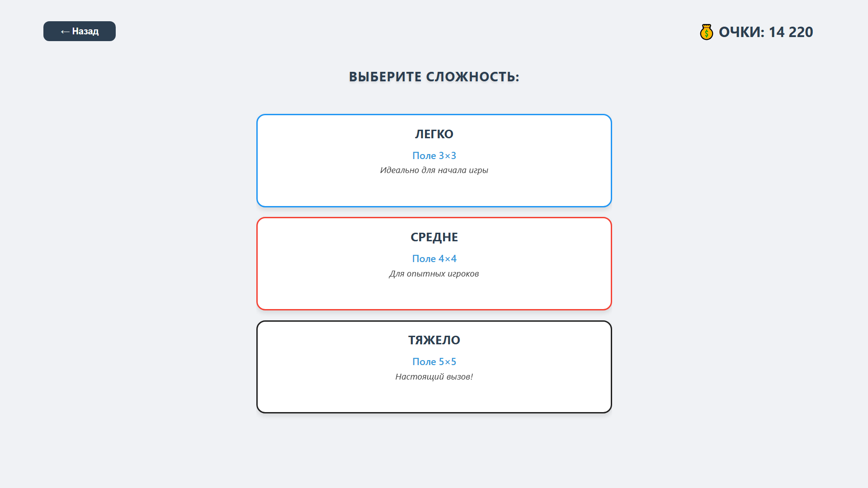Click the money bag icon next to score
The height and width of the screenshot is (488, 868).
pos(707,32)
